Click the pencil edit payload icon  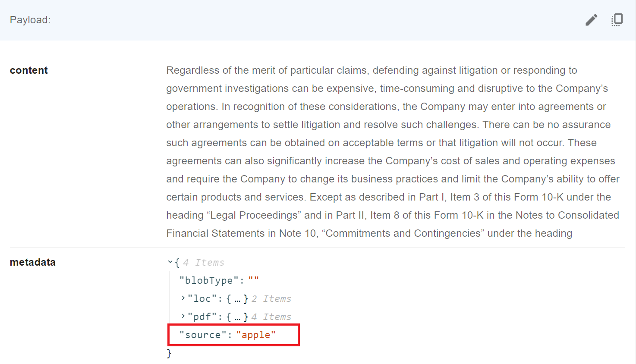[591, 20]
